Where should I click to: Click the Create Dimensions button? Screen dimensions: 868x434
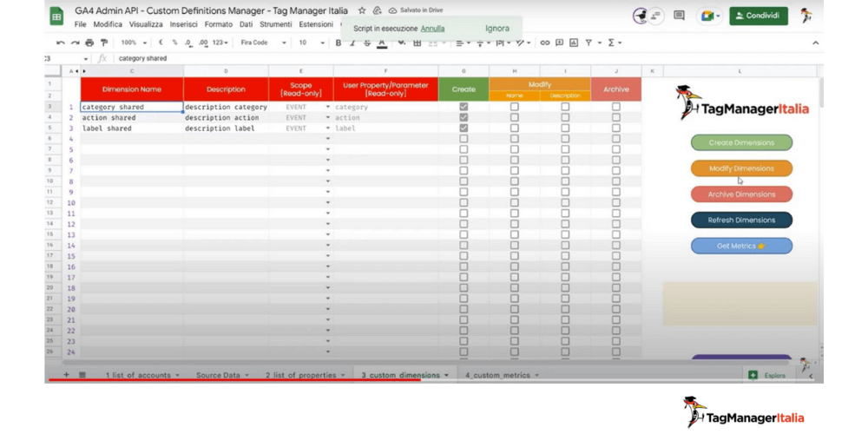tap(741, 143)
